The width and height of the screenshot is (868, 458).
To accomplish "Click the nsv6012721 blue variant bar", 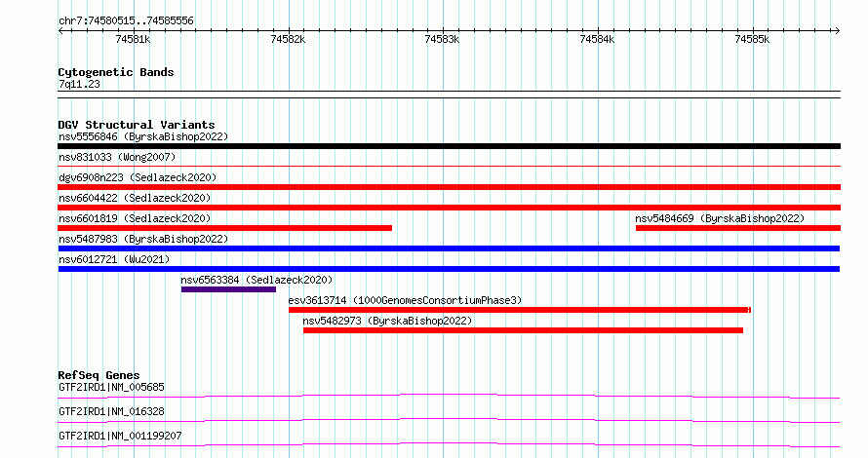I will pyautogui.click(x=449, y=269).
